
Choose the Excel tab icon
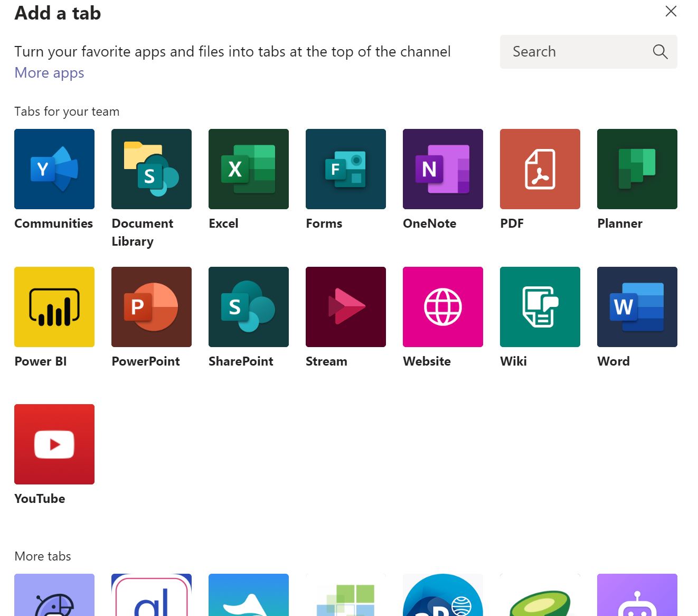pyautogui.click(x=249, y=169)
